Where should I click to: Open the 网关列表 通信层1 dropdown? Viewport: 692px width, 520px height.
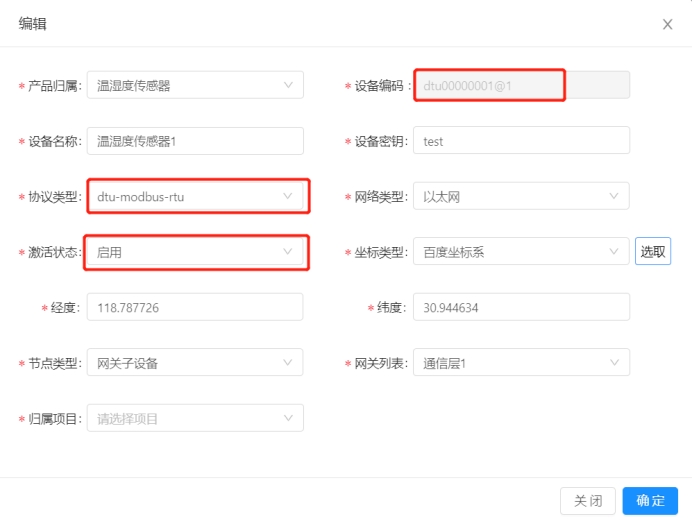521,363
